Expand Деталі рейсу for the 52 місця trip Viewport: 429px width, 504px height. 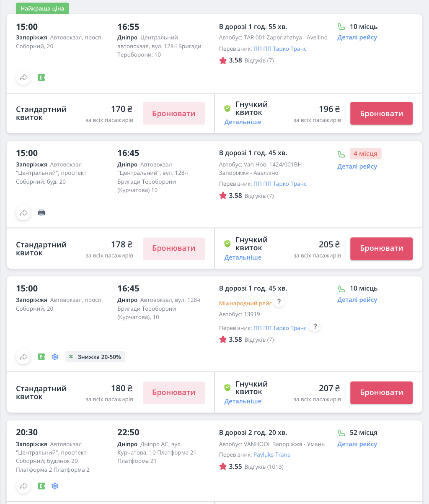click(x=357, y=444)
